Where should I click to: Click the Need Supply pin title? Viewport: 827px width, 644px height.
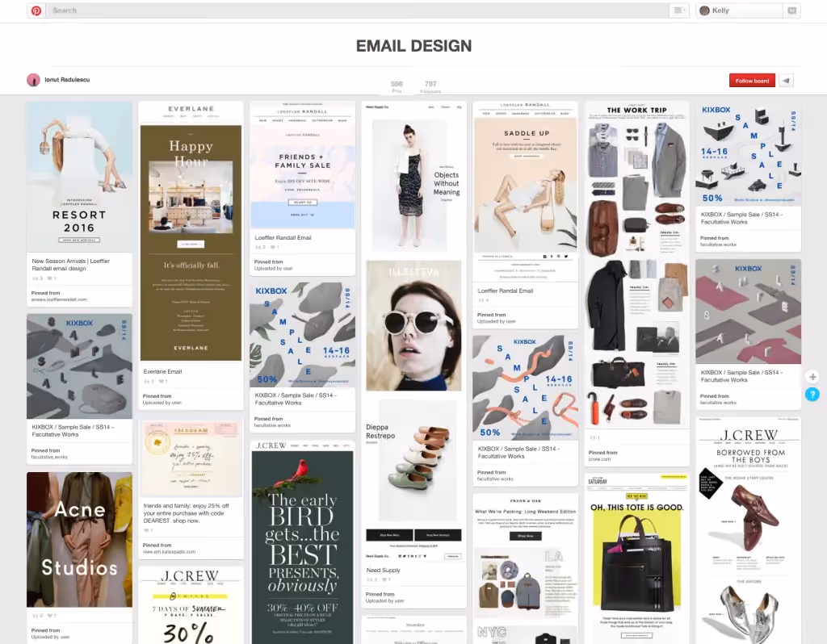383,571
